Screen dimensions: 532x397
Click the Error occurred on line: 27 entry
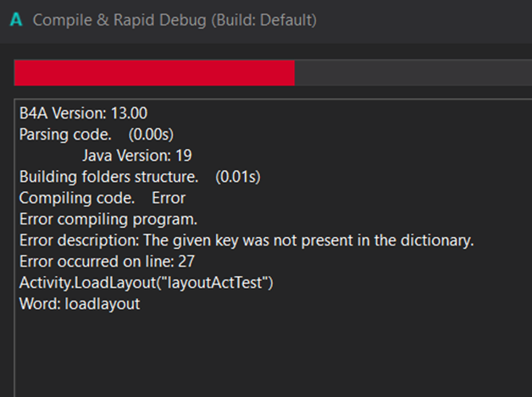tap(107, 262)
